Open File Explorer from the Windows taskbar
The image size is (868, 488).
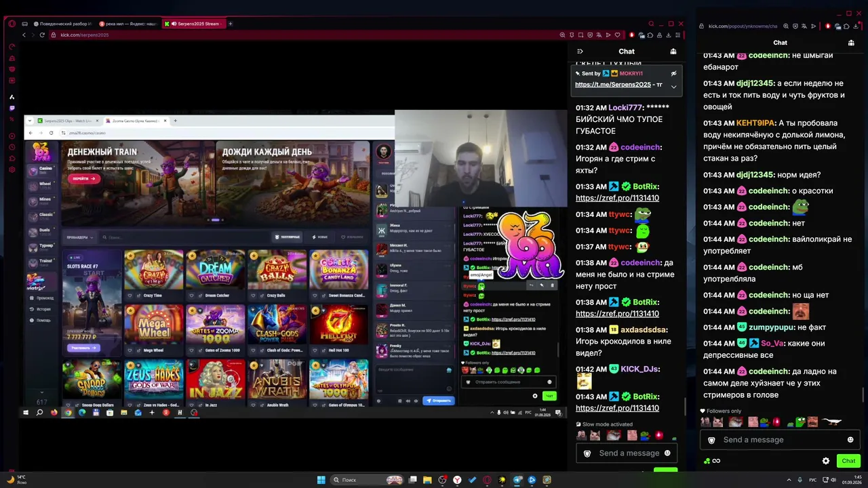pos(428,480)
